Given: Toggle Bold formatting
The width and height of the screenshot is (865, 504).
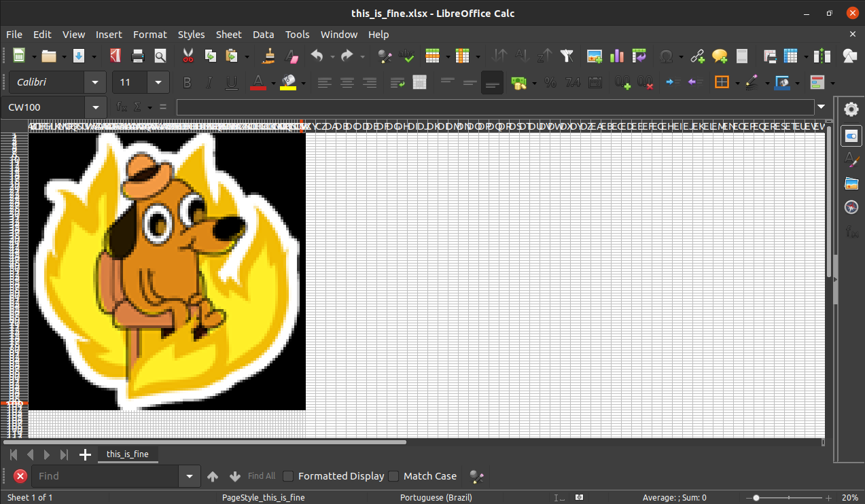Looking at the screenshot, I should point(188,82).
